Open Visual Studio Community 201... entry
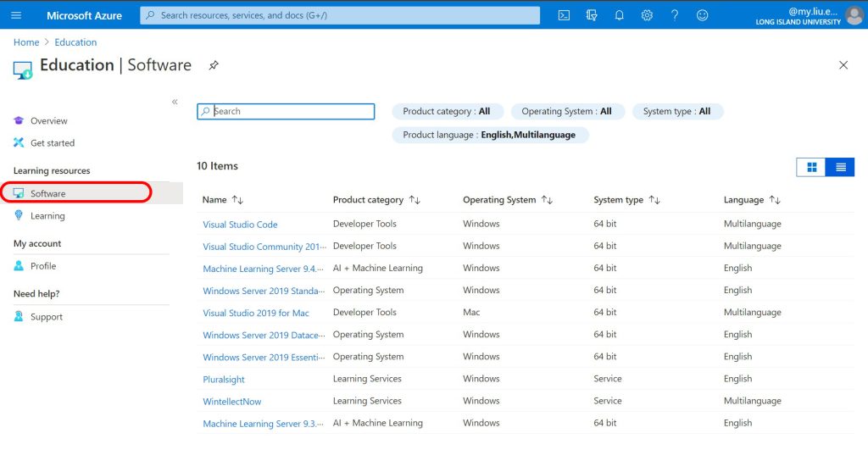Image resolution: width=868 pixels, height=461 pixels. (x=264, y=247)
